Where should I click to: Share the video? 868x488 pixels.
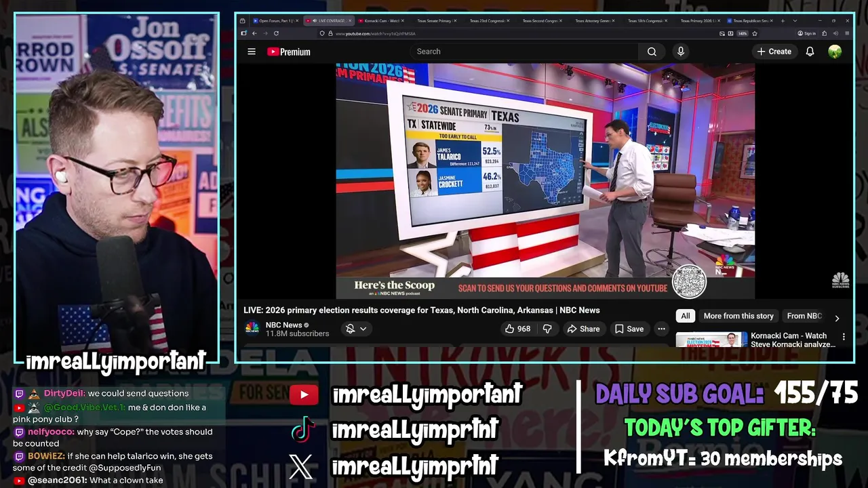(x=583, y=329)
